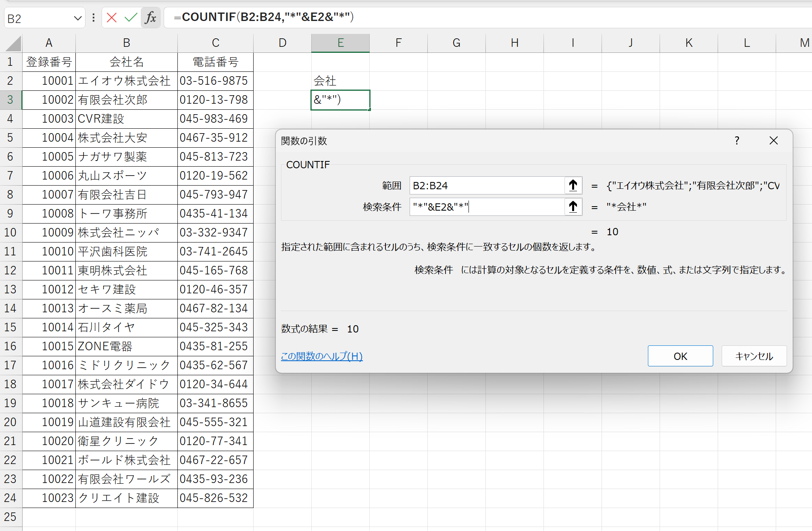Screen dimensions: 812x531
Task: Click cell ZONE電器
Action: (x=127, y=346)
